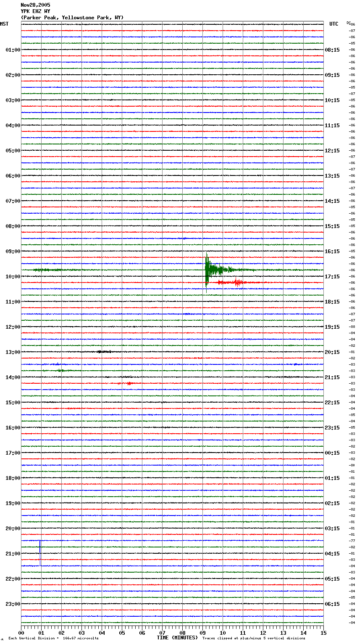The width and height of the screenshot is (357, 644).
Task: Select the 13:00 MST time label
Action: pos(13,352)
